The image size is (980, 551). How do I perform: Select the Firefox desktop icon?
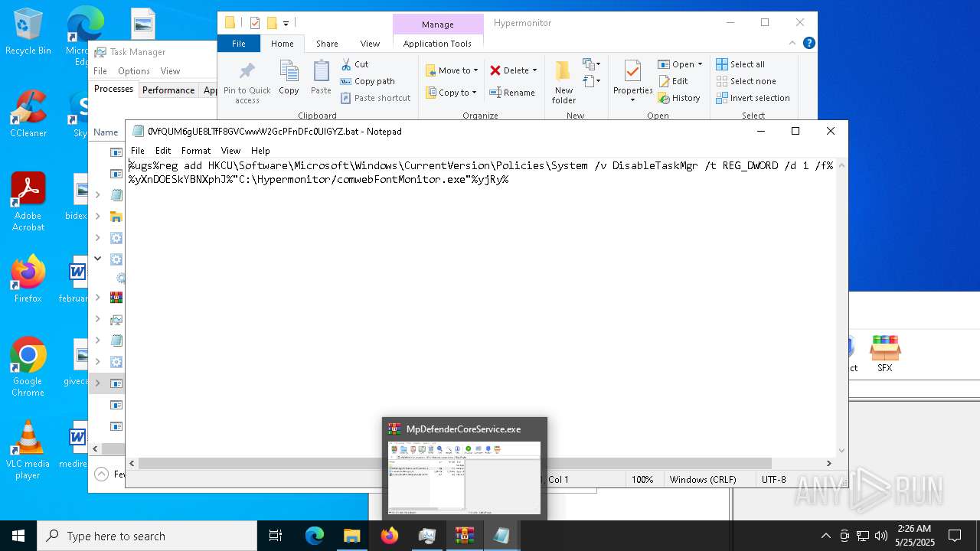click(x=28, y=279)
